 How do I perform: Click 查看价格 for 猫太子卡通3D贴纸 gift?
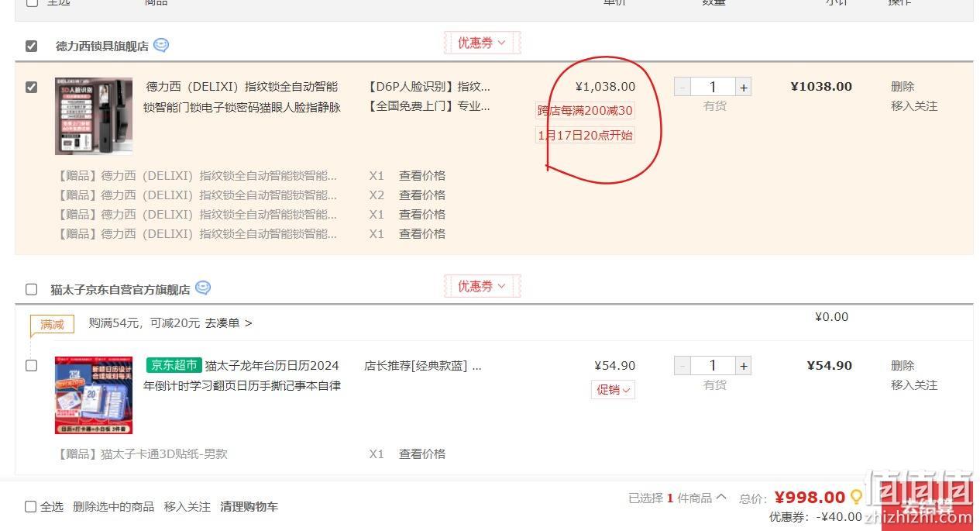coord(422,454)
